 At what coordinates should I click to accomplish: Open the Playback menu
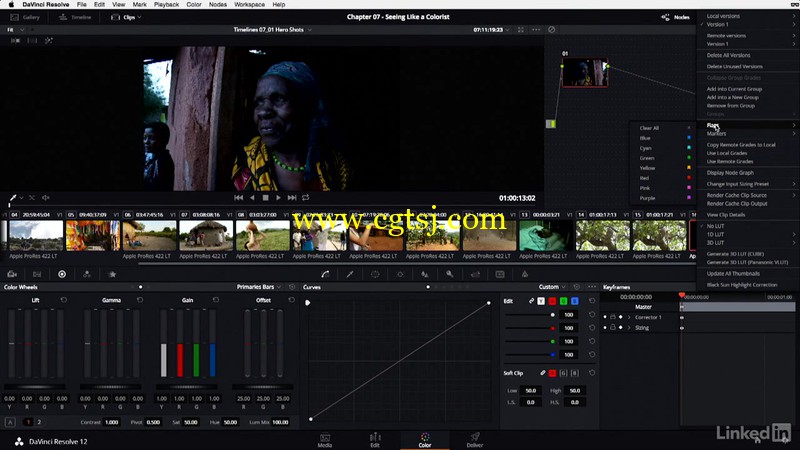(166, 4)
